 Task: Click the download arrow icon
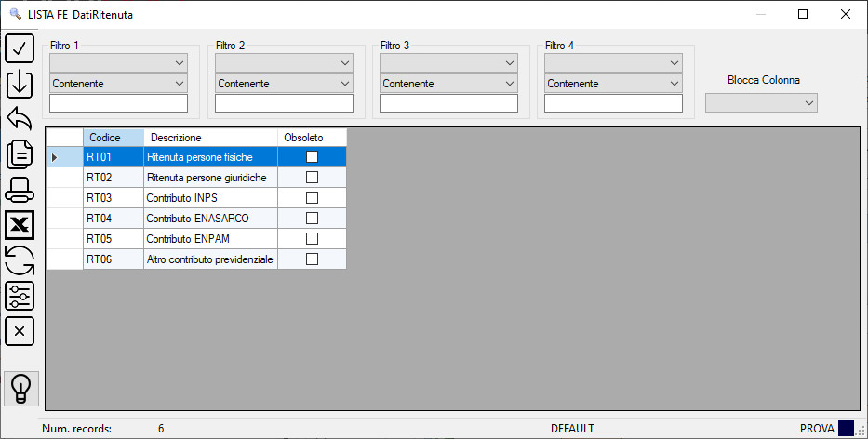[20, 84]
